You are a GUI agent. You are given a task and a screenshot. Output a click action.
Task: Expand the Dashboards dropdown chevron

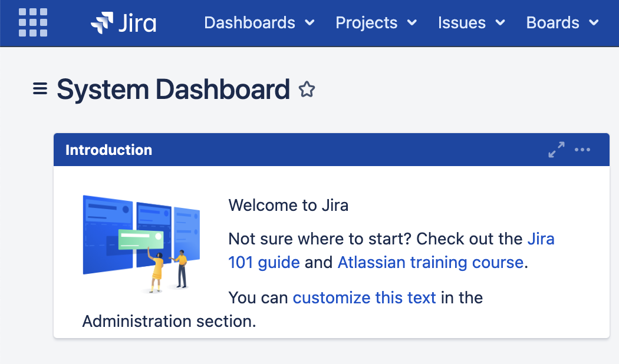pyautogui.click(x=311, y=23)
